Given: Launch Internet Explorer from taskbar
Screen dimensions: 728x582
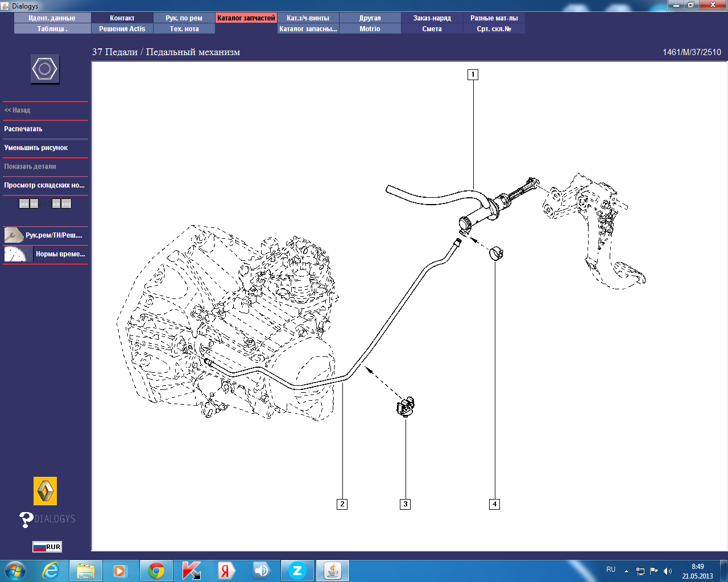Looking at the screenshot, I should click(51, 571).
